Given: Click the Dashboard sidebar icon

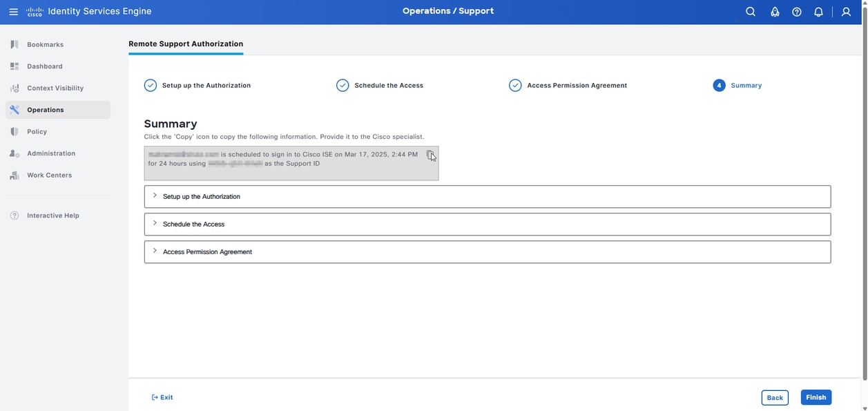Looking at the screenshot, I should pos(13,66).
